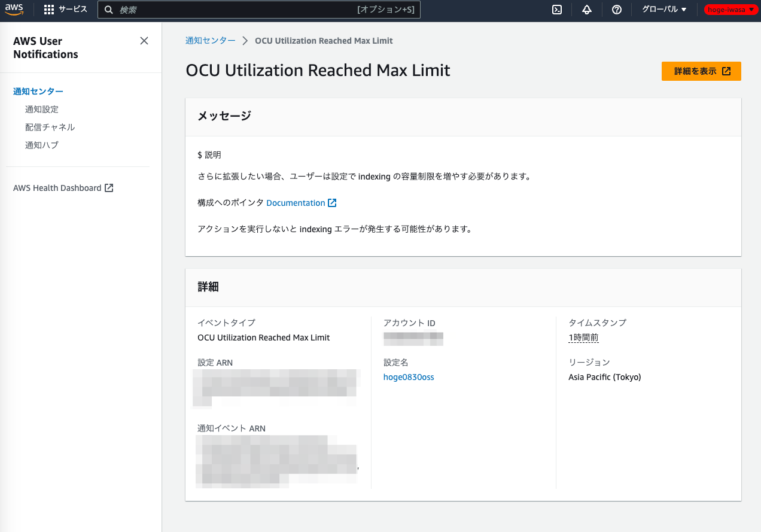Image resolution: width=761 pixels, height=532 pixels.
Task: Open the Documentation external link icon
Action: (333, 202)
